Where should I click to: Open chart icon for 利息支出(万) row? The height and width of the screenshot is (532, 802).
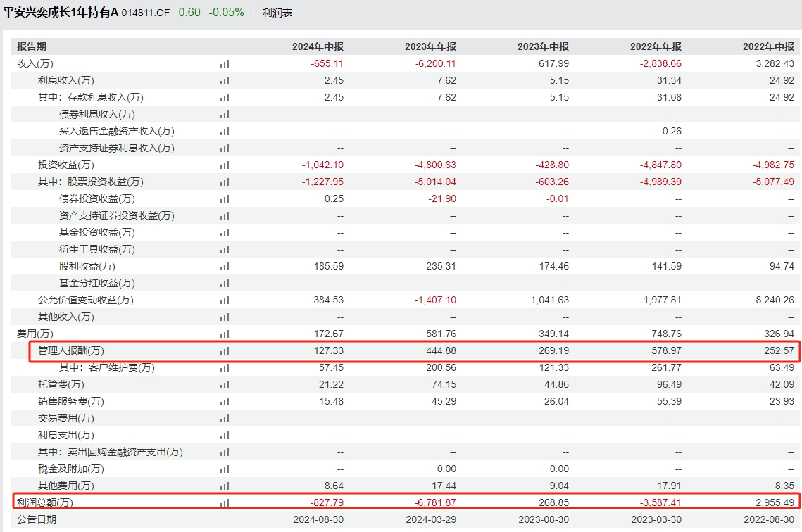click(x=225, y=435)
